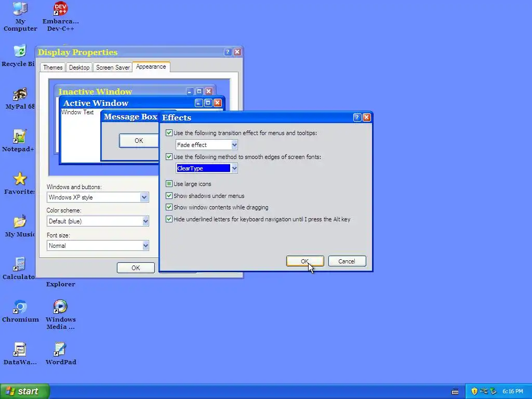Cancel the Effects dialog

pos(347,261)
